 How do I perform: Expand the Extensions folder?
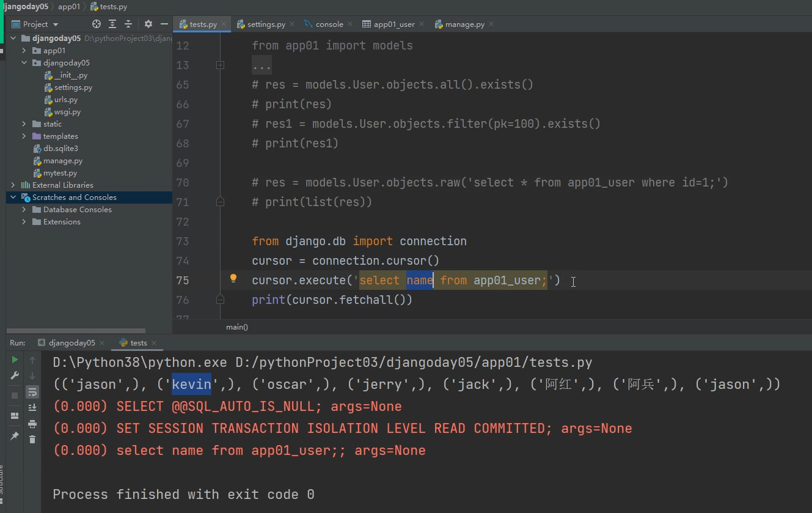24,221
